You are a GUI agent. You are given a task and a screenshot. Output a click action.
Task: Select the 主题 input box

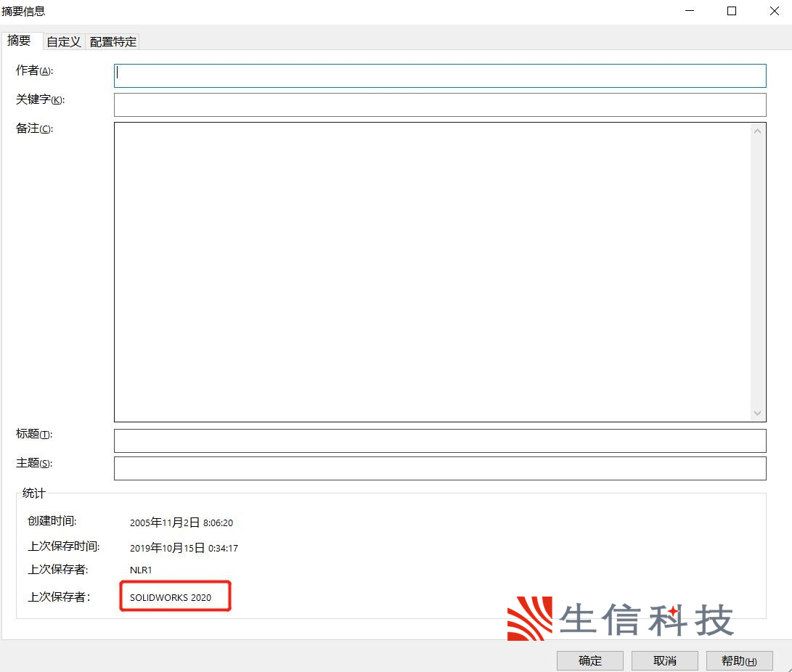[x=439, y=468]
